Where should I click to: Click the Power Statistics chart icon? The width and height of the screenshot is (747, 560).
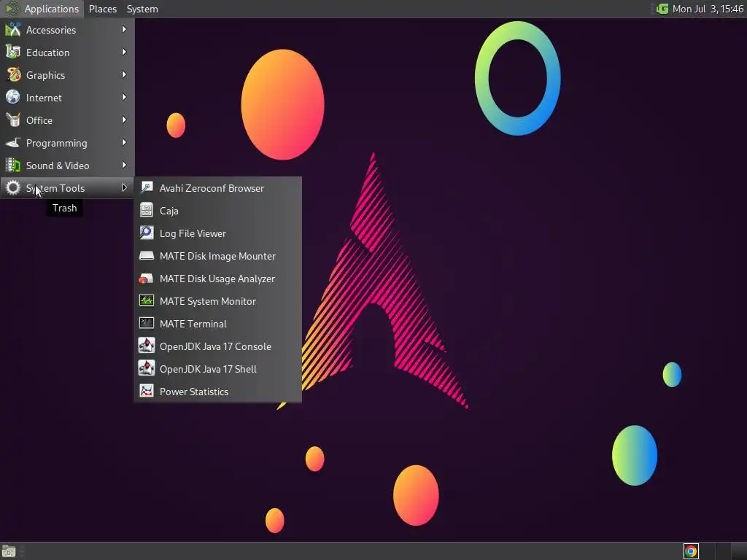pos(146,392)
